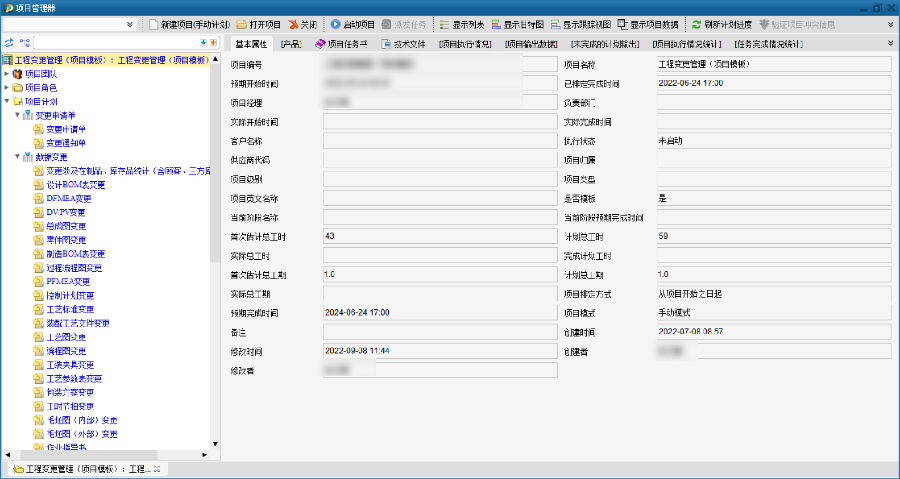Viewport: 900px width, 479px height.
Task: Click the 刷新计划进度 refresh button
Action: (x=721, y=25)
